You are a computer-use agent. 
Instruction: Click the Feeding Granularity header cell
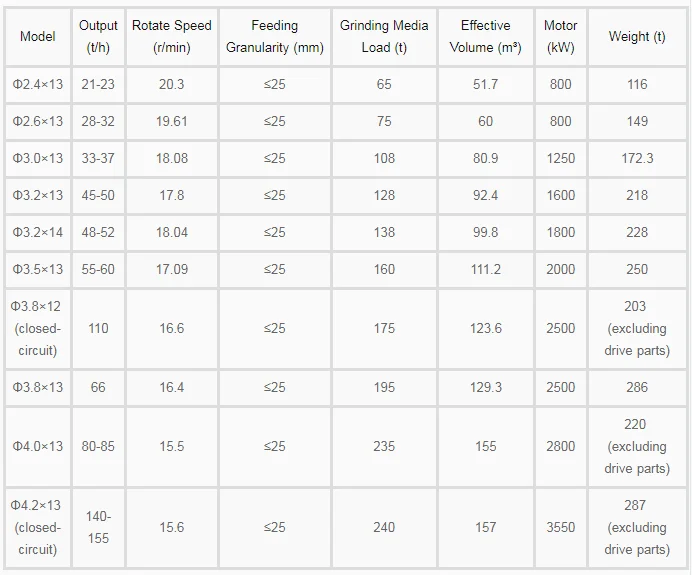[x=275, y=36]
